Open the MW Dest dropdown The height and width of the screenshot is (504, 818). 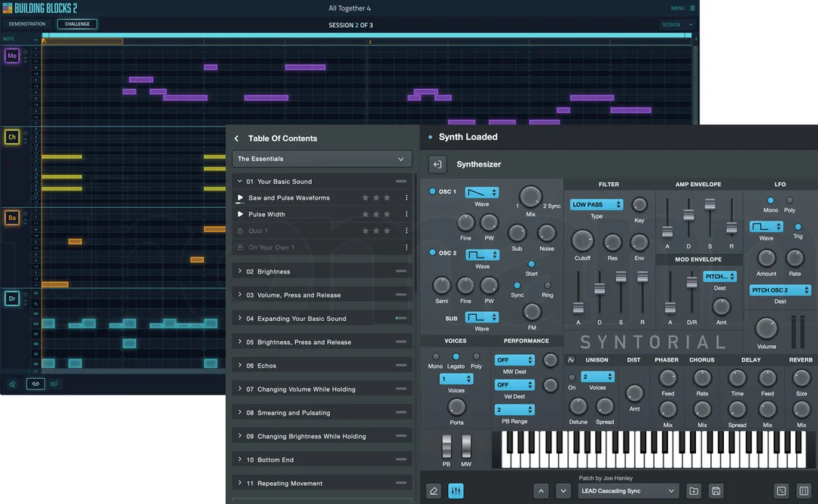coord(514,360)
